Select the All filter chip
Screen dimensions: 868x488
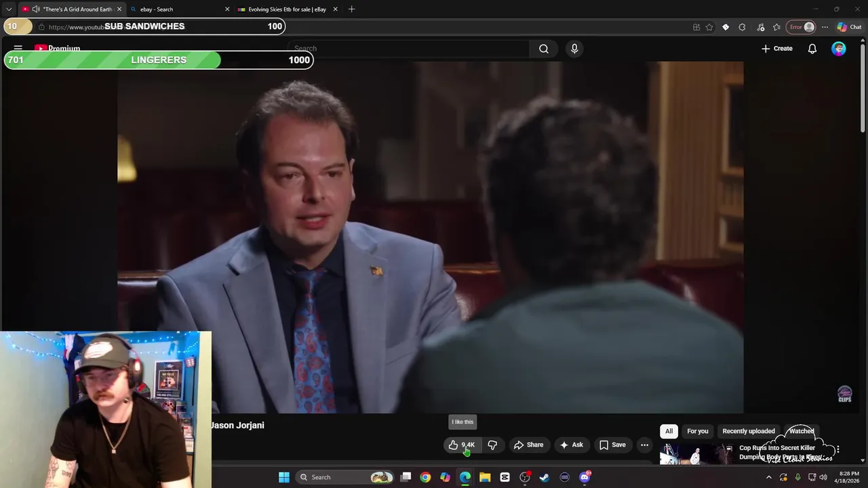pyautogui.click(x=669, y=431)
